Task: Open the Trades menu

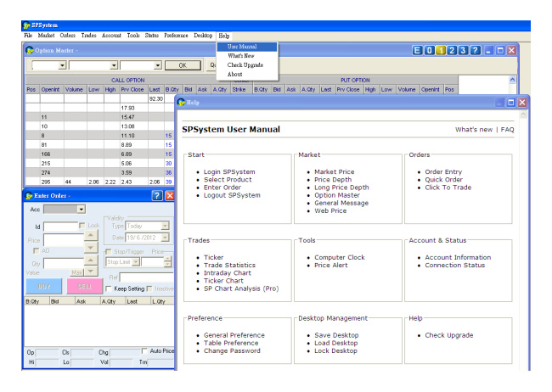Action: click(x=88, y=36)
